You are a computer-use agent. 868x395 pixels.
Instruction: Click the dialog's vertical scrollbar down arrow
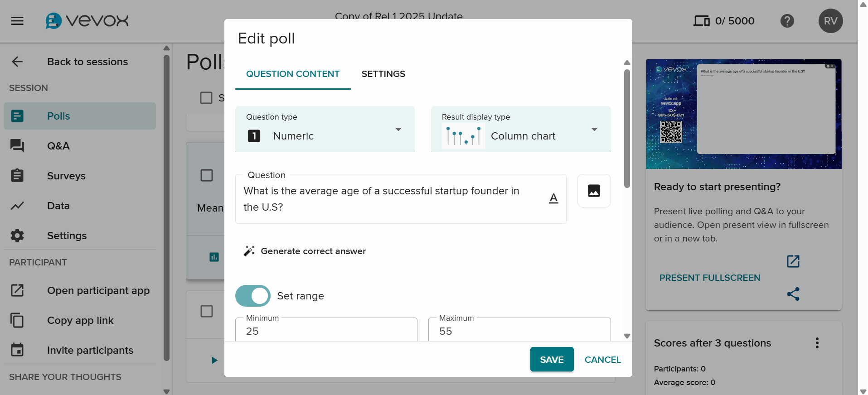tap(627, 336)
